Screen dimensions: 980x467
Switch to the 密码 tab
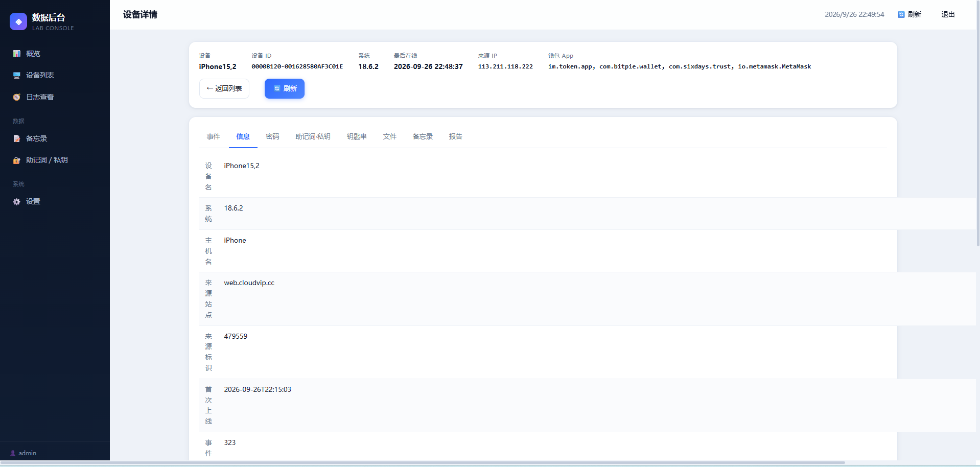pos(273,136)
